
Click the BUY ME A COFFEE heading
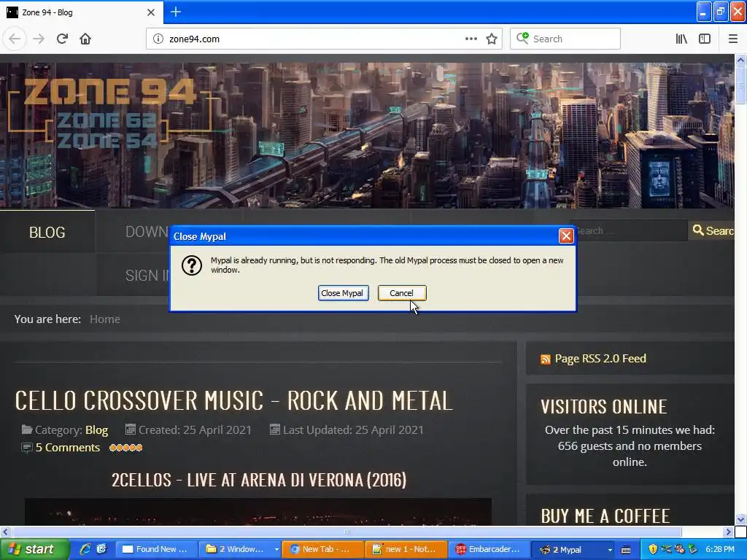click(x=605, y=516)
